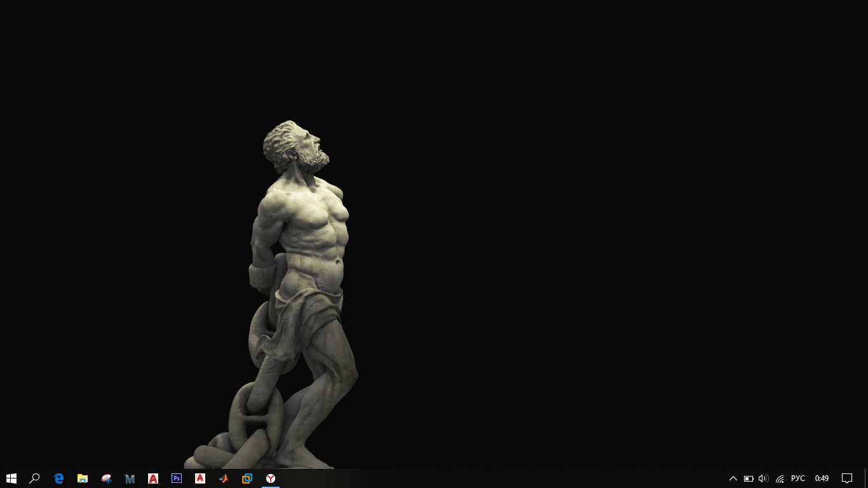Open the VMware overlapping squares icon
This screenshot has width=868, height=488.
247,478
